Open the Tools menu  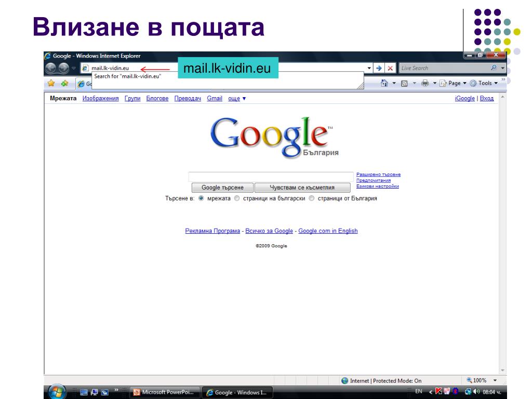point(484,83)
